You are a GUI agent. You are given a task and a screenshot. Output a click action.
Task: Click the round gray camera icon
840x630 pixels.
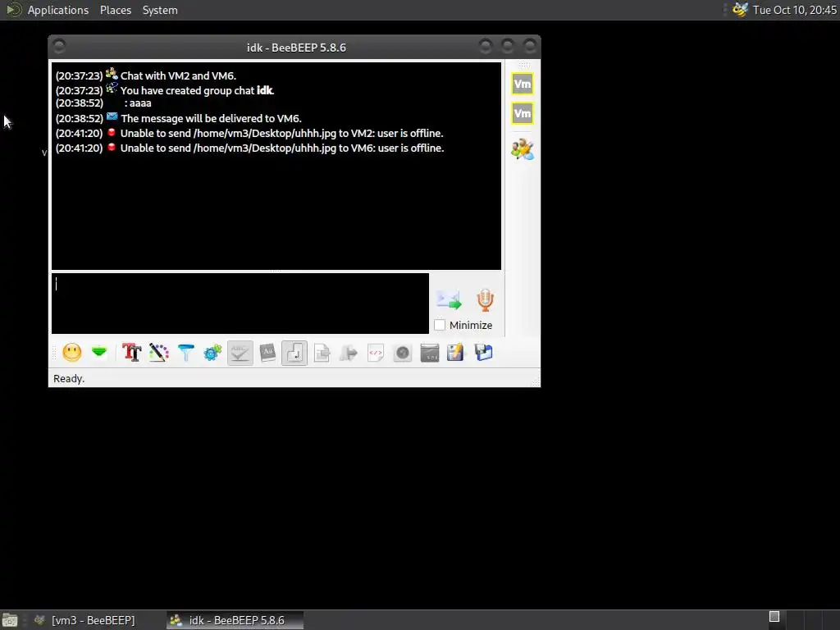click(402, 353)
